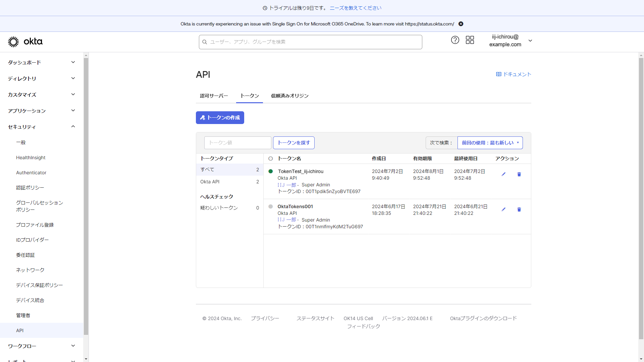Open the help question mark icon

(x=455, y=40)
